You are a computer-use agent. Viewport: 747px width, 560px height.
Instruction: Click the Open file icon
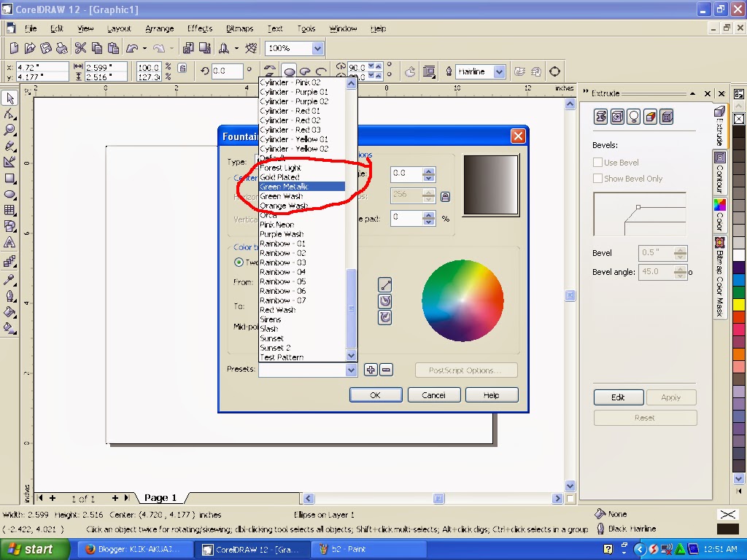tap(30, 48)
